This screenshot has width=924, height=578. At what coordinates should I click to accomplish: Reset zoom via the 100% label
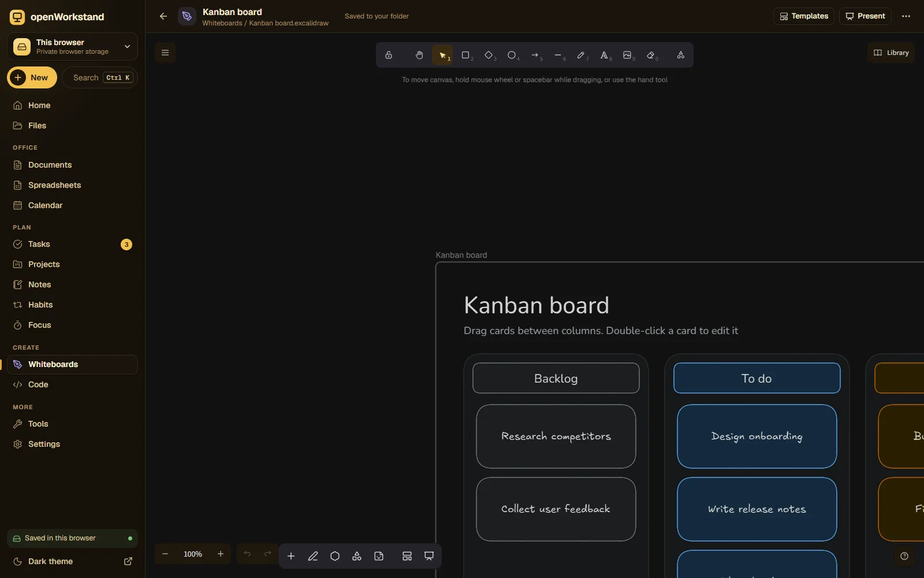tap(193, 554)
